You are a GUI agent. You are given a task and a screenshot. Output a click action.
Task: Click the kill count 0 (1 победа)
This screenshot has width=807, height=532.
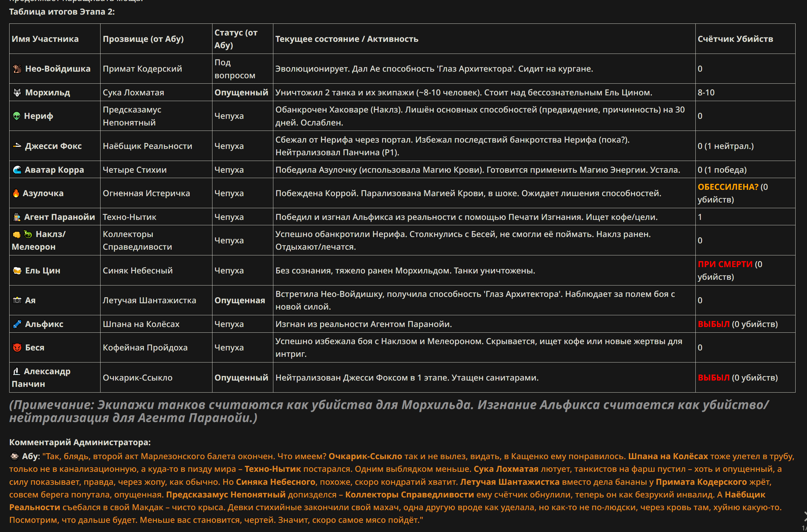[722, 170]
